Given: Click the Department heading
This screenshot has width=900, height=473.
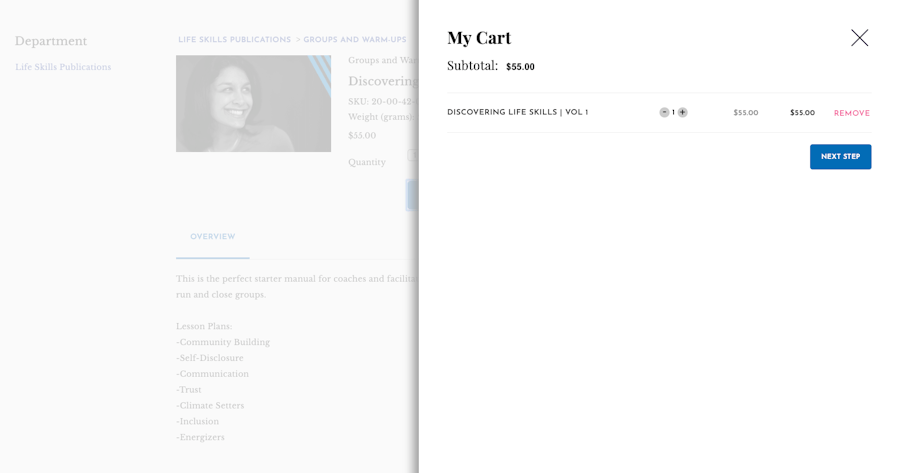Looking at the screenshot, I should 51,41.
